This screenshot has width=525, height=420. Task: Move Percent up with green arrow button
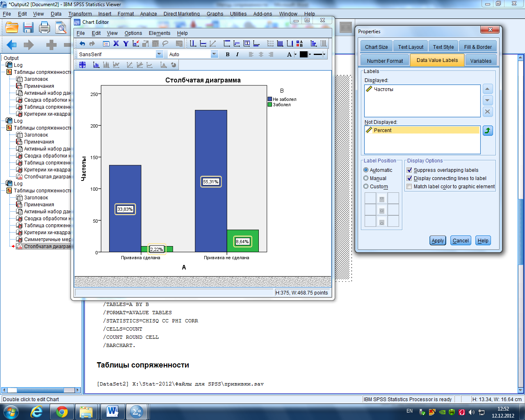[488, 130]
